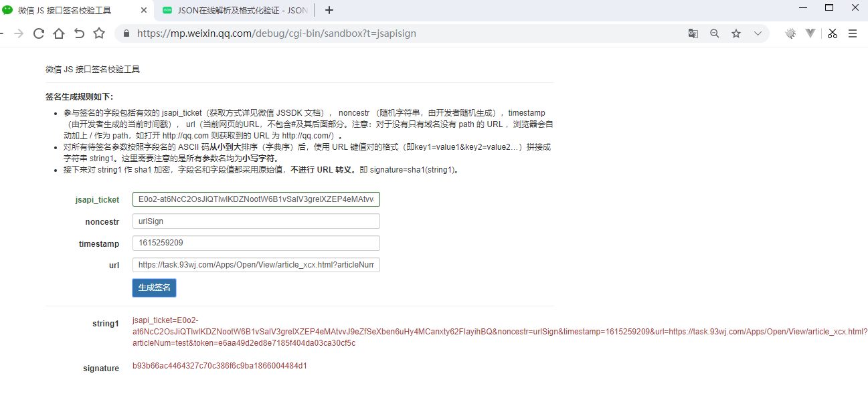Click the 生成签名 button
The height and width of the screenshot is (414, 868).
154,288
